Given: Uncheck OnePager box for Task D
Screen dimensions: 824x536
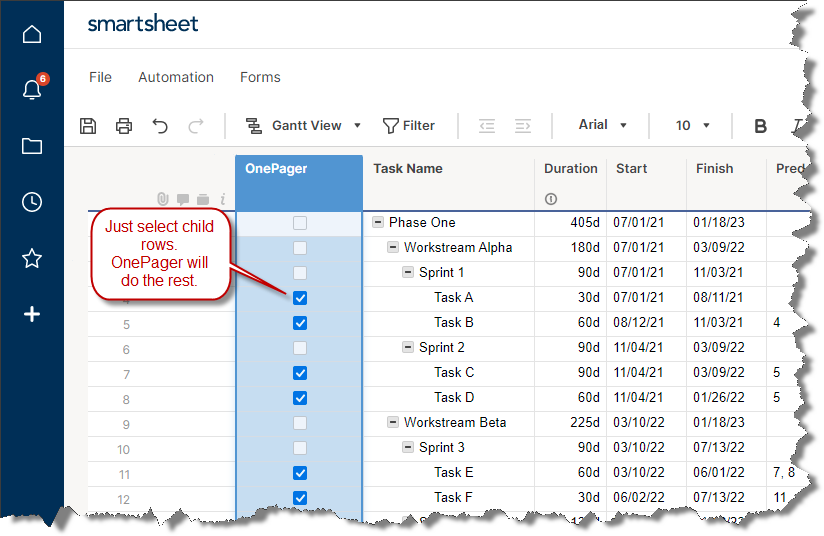Looking at the screenshot, I should (x=300, y=398).
